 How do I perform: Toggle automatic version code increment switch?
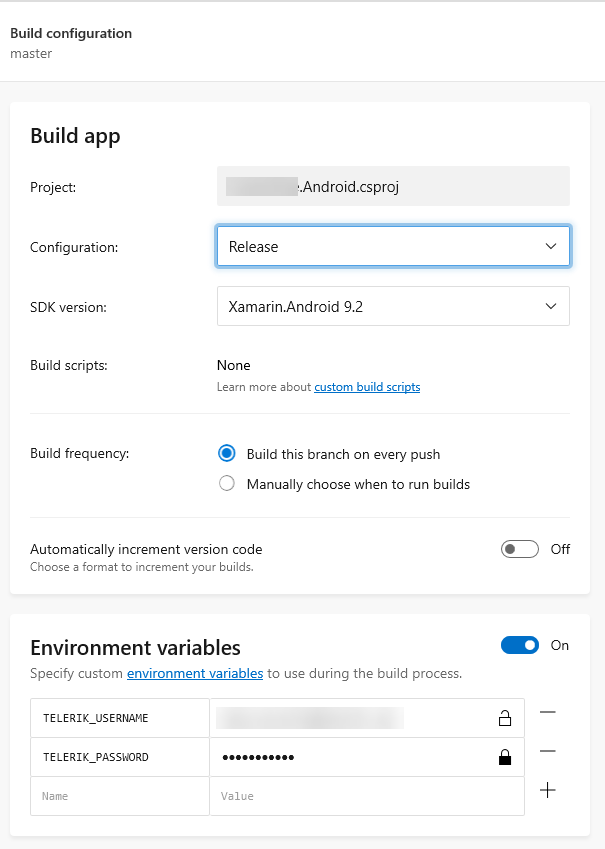(x=520, y=549)
